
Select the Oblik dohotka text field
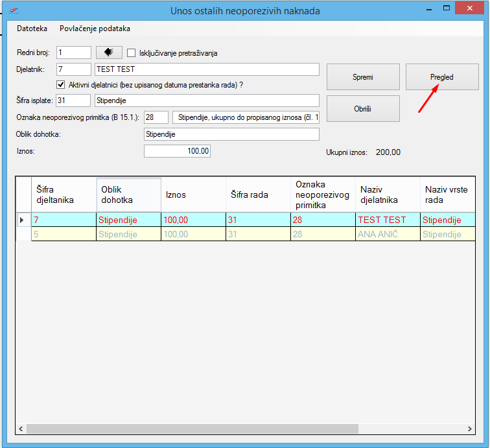231,134
